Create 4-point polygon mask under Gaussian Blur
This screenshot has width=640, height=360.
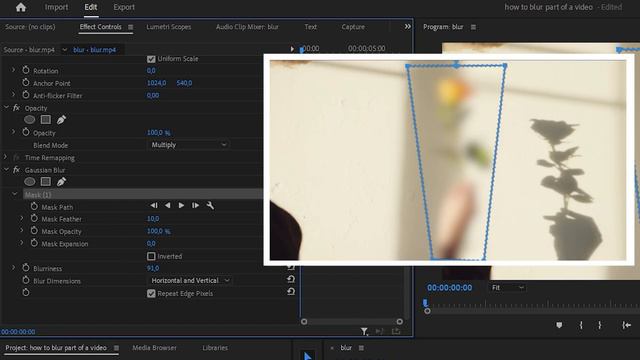click(46, 182)
